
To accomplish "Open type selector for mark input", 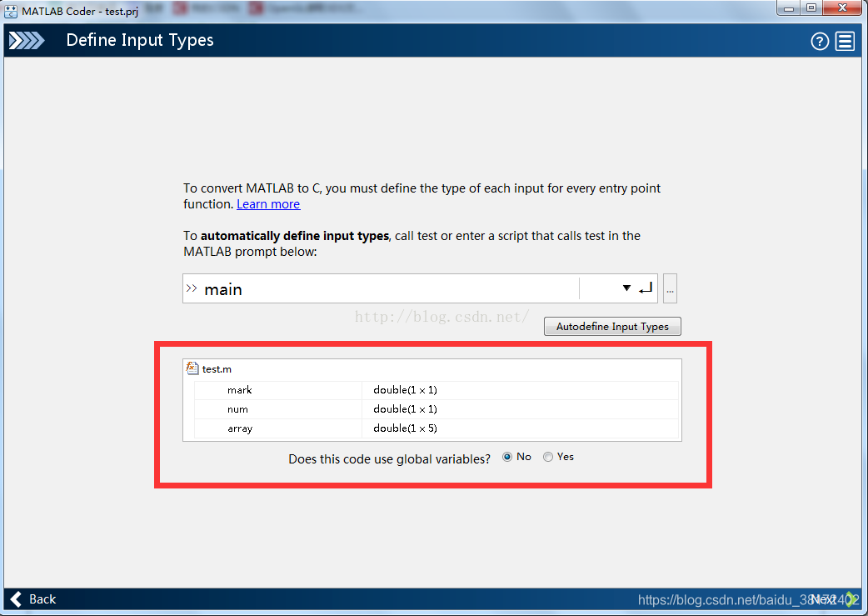I will click(x=405, y=389).
